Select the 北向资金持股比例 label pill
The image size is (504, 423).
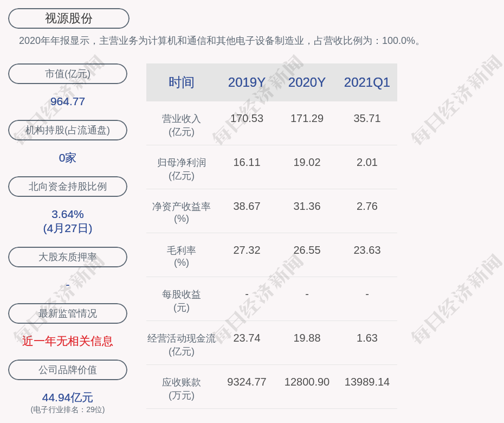[x=68, y=187]
